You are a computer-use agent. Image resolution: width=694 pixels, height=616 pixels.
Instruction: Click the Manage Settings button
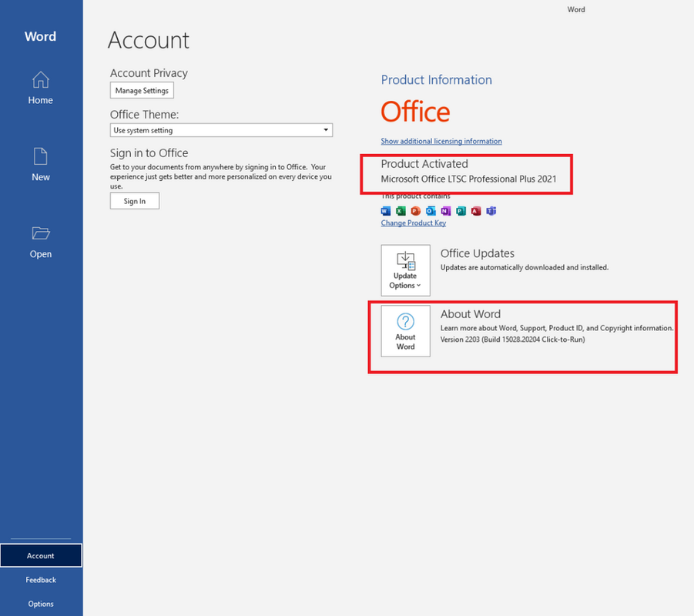142,90
